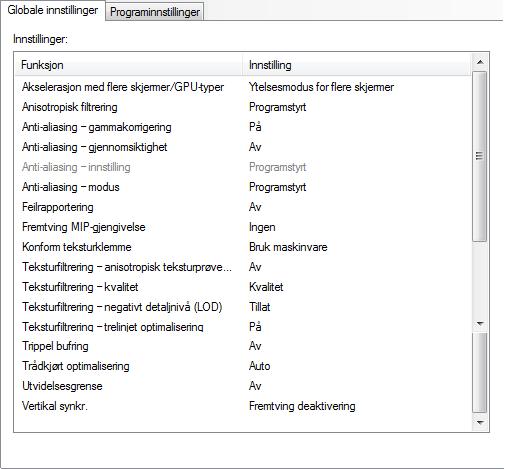Select Anti-aliasing – gjennomsiktighet row

point(95,147)
